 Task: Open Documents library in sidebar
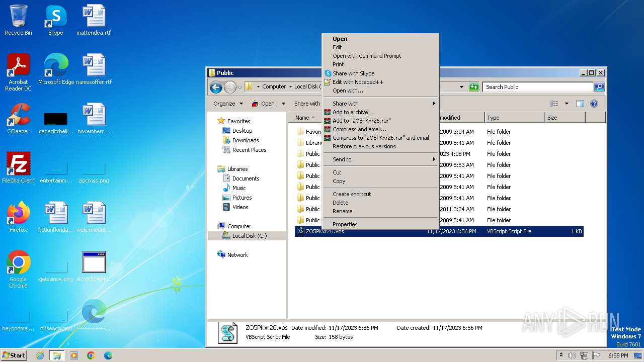(241, 178)
